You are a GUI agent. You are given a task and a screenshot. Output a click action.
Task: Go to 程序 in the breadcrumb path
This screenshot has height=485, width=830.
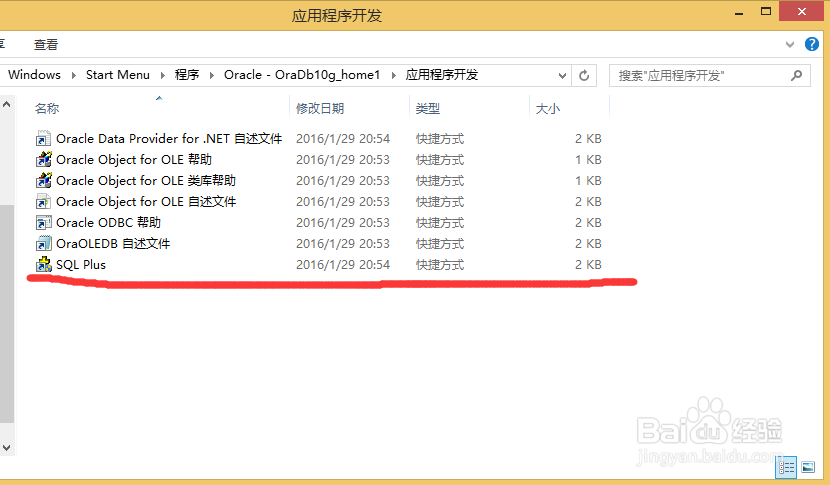pos(187,75)
